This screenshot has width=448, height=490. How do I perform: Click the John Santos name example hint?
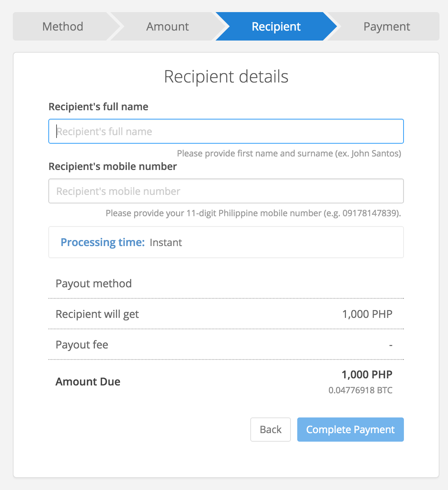[289, 154]
